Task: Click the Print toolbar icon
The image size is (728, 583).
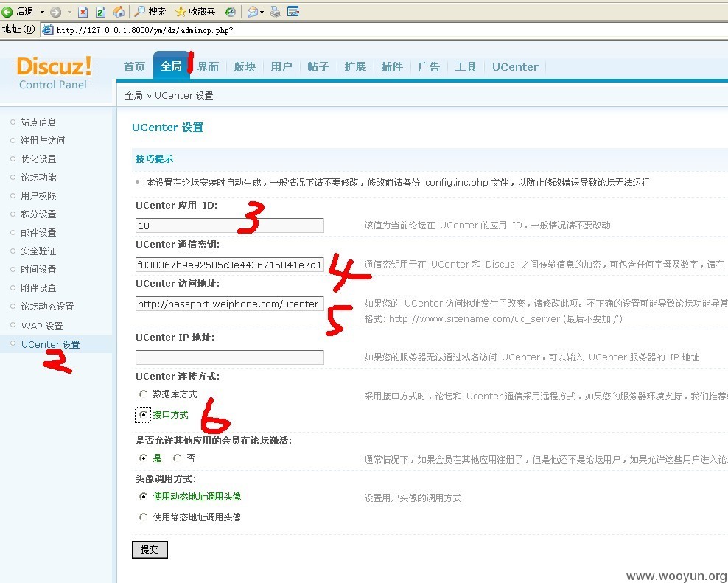Action: coord(276,12)
